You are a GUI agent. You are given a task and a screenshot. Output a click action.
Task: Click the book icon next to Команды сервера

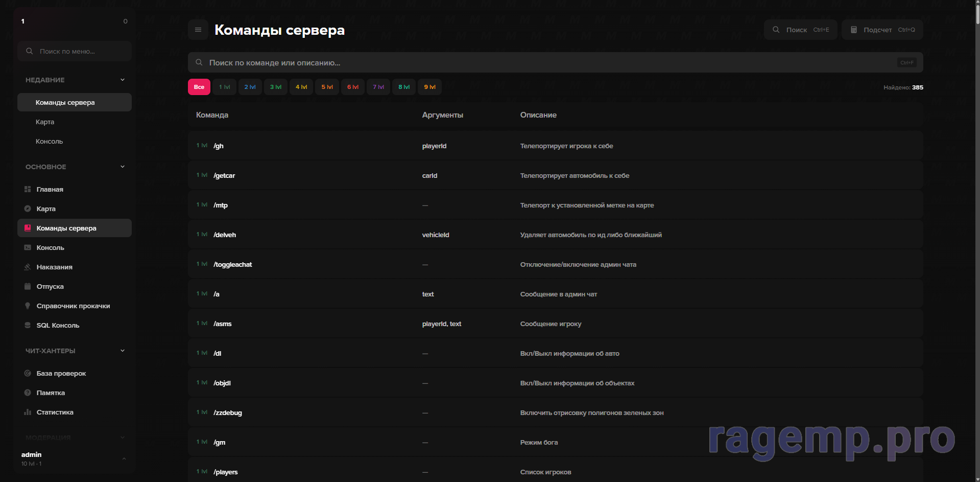tap(28, 228)
